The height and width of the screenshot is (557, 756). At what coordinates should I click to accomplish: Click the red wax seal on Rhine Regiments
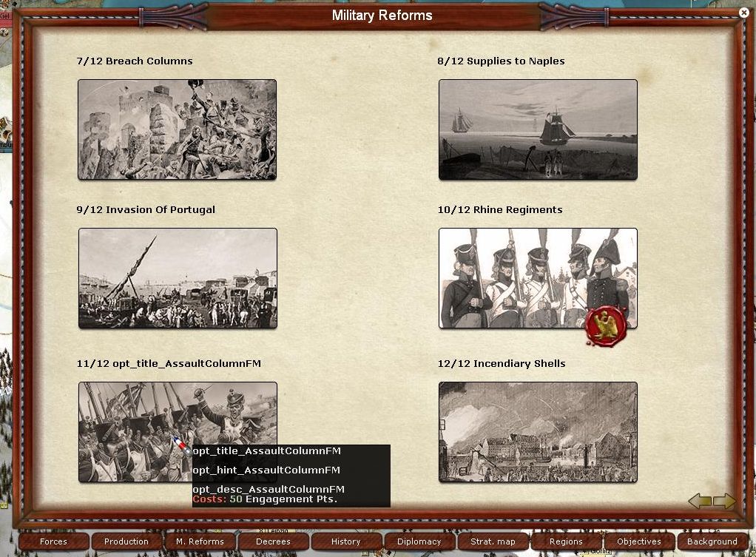(x=605, y=326)
